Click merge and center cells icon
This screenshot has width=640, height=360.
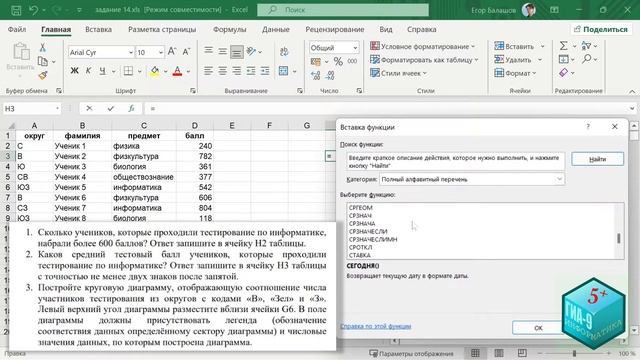[x=283, y=71]
